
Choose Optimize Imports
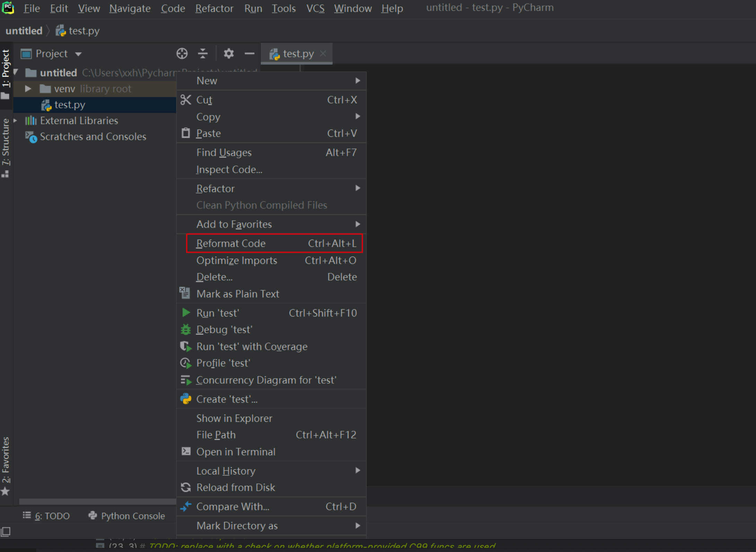[272, 260]
